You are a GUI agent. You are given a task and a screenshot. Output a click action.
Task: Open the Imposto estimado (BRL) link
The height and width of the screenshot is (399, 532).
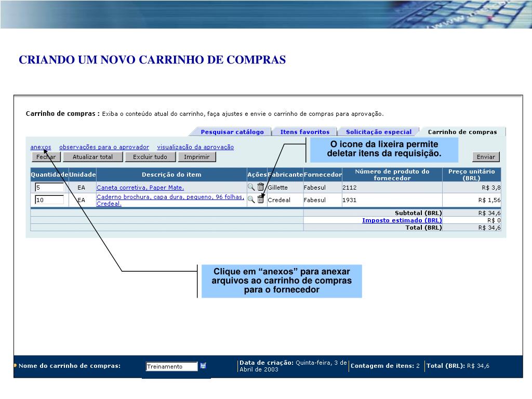[x=402, y=220]
